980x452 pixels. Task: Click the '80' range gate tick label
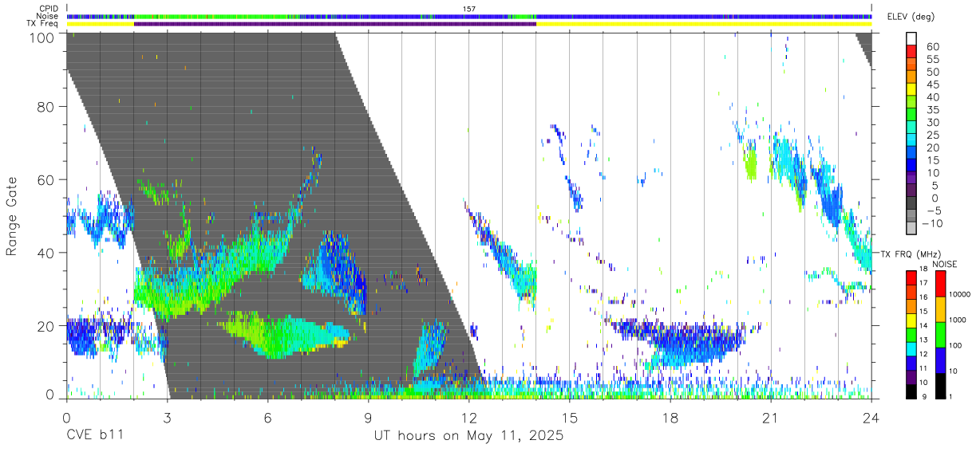(x=46, y=106)
